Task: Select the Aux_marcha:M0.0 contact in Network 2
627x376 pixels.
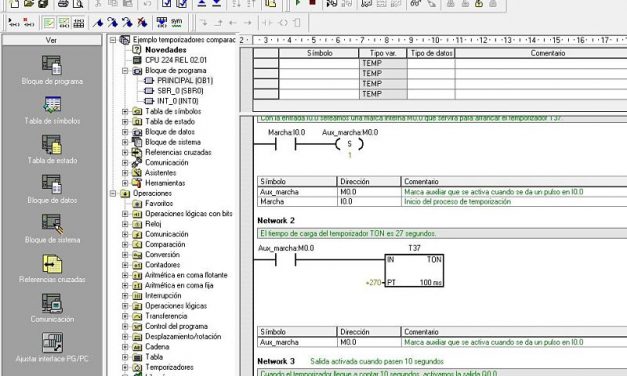Action: pyautogui.click(x=286, y=260)
